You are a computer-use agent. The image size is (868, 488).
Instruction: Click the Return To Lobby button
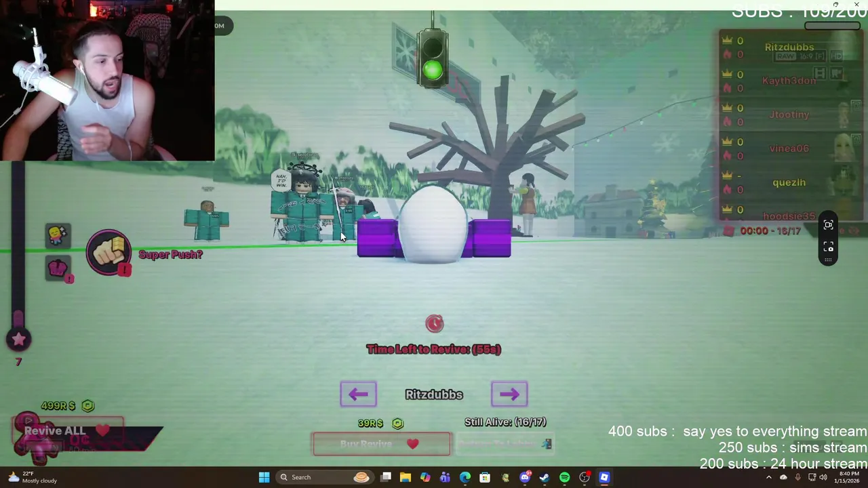click(x=505, y=444)
